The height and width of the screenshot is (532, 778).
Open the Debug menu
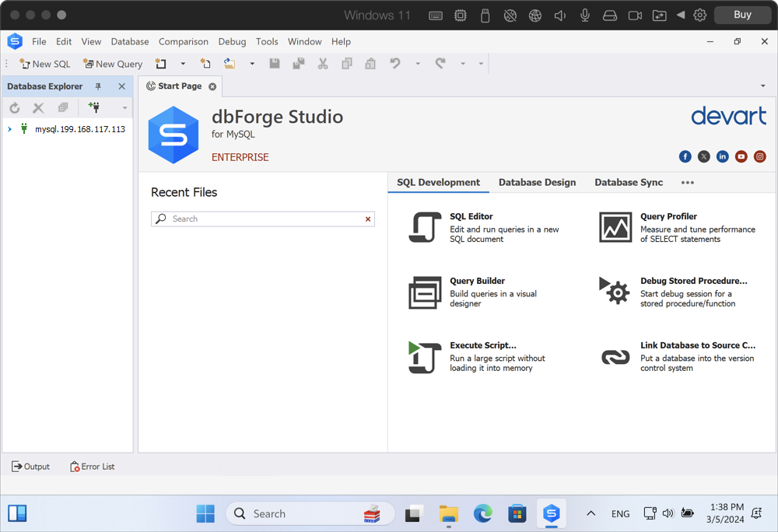232,42
